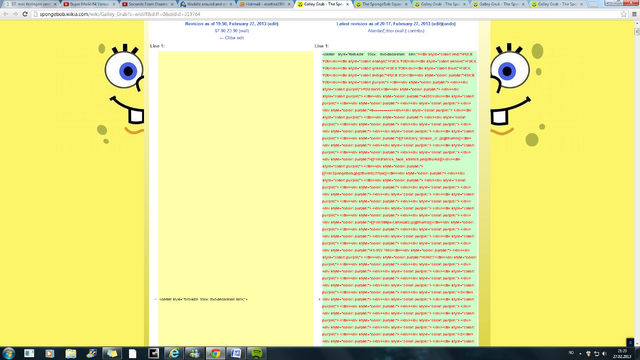This screenshot has width=640, height=360.
Task: Open the file explorer folder taskbar icon
Action: point(71,353)
